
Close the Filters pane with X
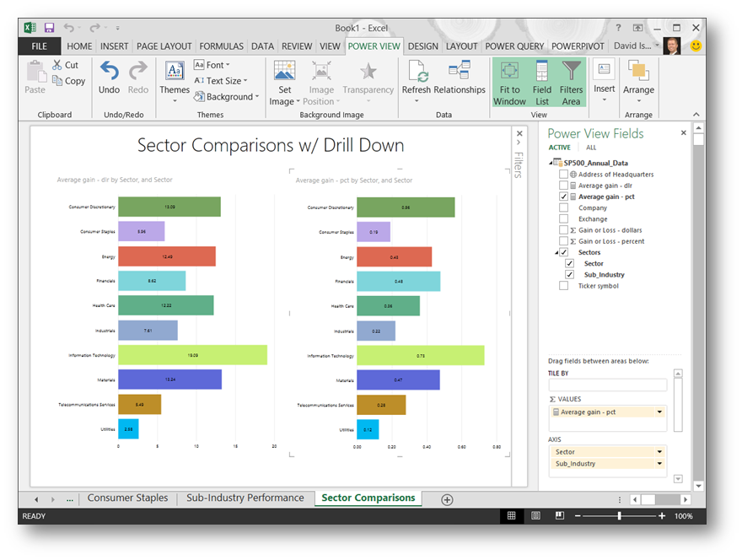519,133
